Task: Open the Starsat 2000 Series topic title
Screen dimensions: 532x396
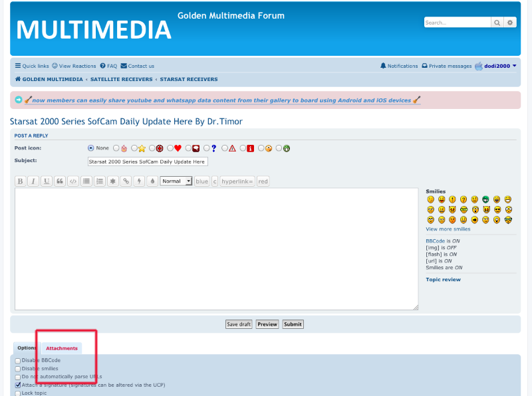Action: (126, 122)
